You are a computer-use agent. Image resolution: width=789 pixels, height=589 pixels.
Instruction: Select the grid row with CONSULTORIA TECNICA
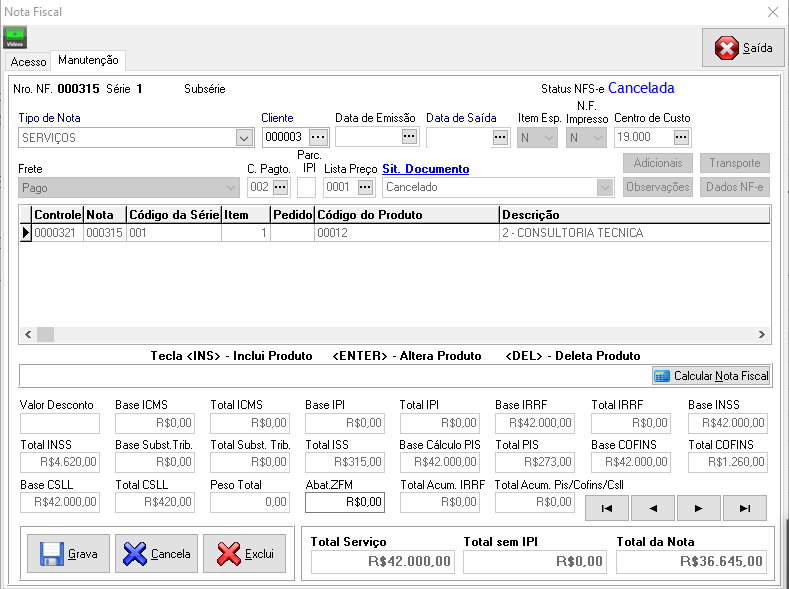[400, 233]
